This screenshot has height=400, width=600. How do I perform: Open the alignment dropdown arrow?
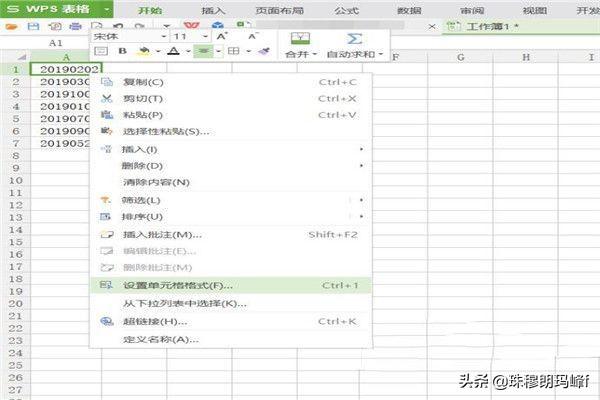pos(218,51)
